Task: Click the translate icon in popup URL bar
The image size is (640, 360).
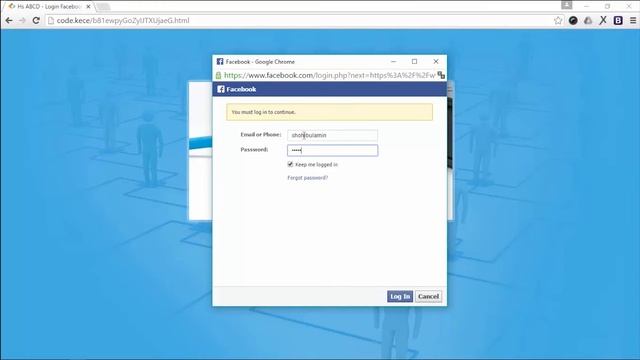Action: pos(441,75)
